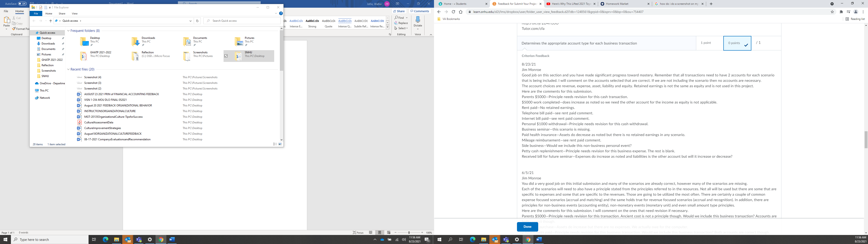Go up one folder level in File Explorer
868x244 pixels.
click(51, 21)
